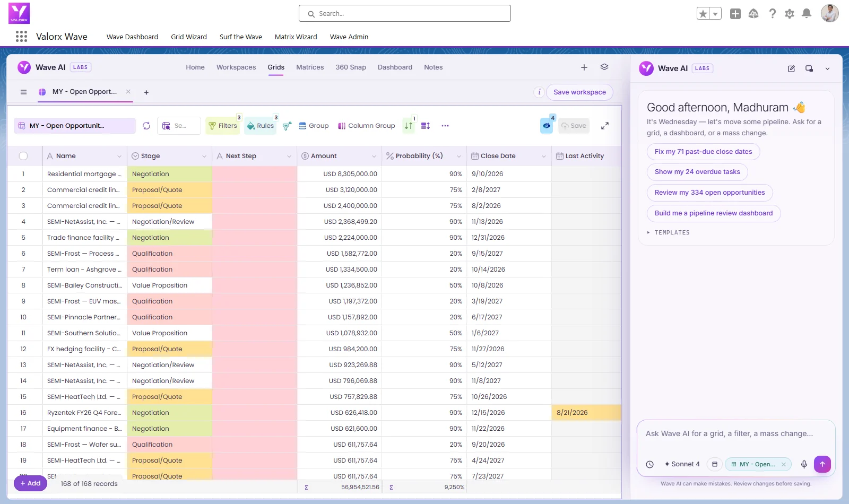
Task: Refresh the grid data
Action: pyautogui.click(x=146, y=126)
